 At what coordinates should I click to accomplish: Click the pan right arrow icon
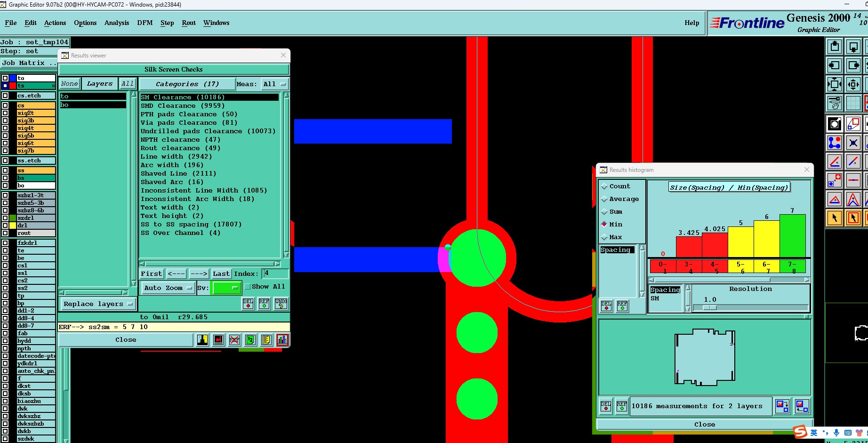click(x=853, y=65)
